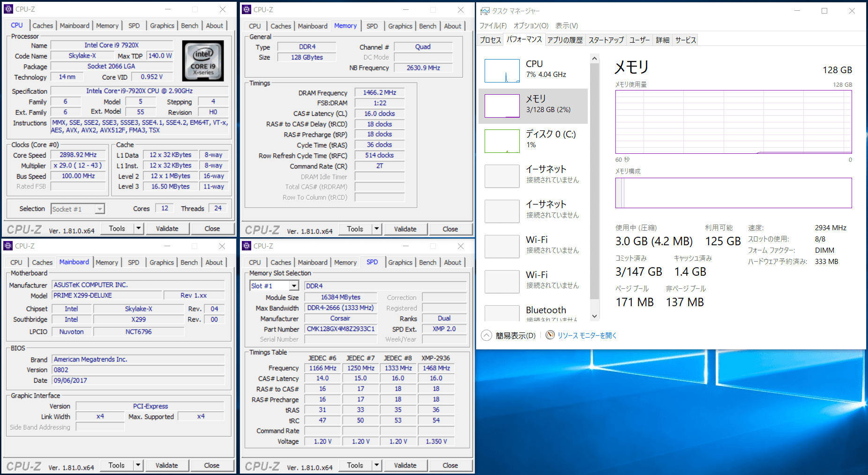Expand Tools arrow in SPD tab window
Image resolution: width=868 pixels, height=475 pixels.
coord(376,465)
